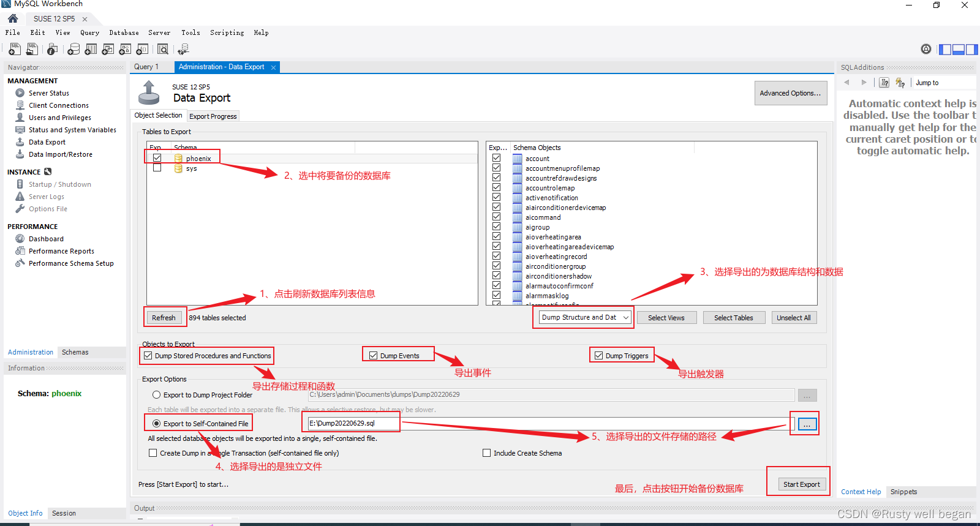Click the context help forward arrow

click(864, 83)
